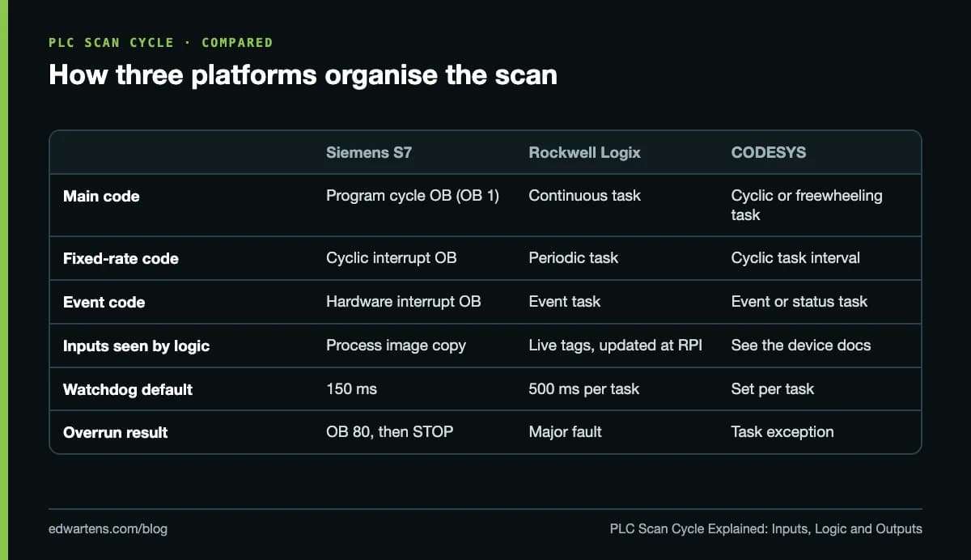Click the 'Watchdog default' row label

(128, 389)
